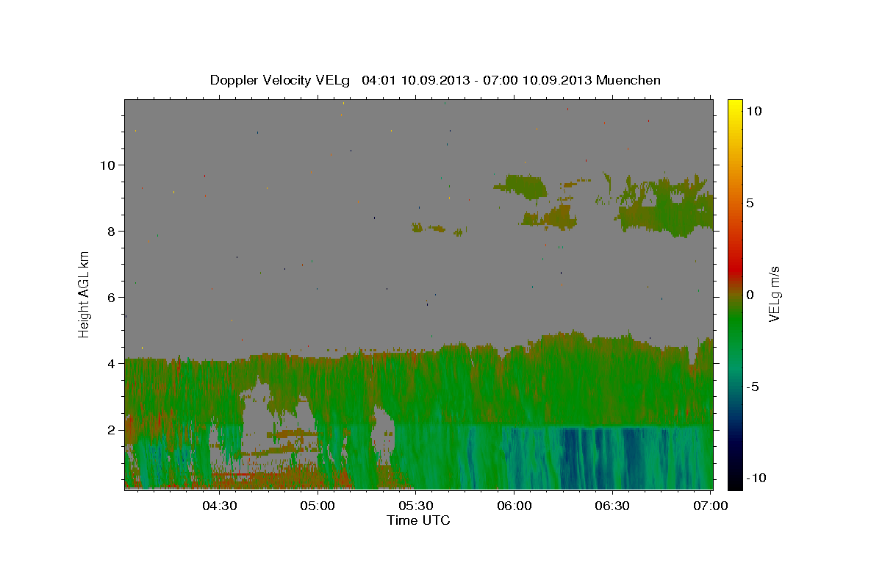
Task: Click the colorbar value -10
Action: tap(756, 478)
